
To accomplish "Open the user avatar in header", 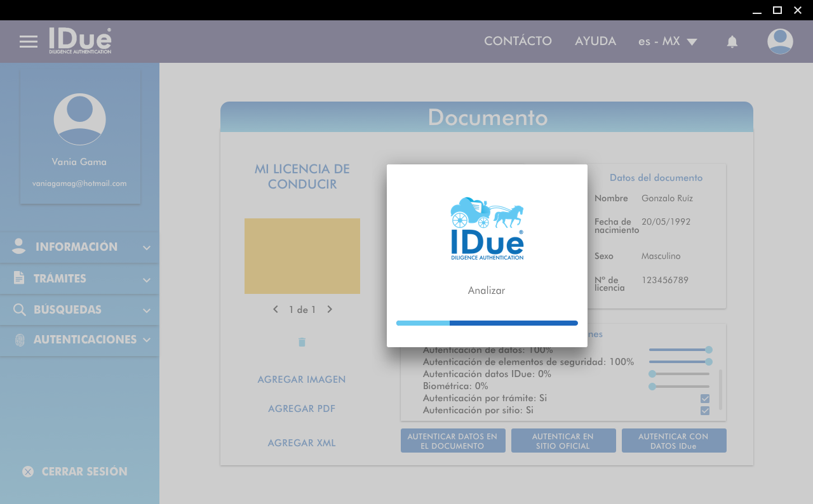I will click(779, 42).
